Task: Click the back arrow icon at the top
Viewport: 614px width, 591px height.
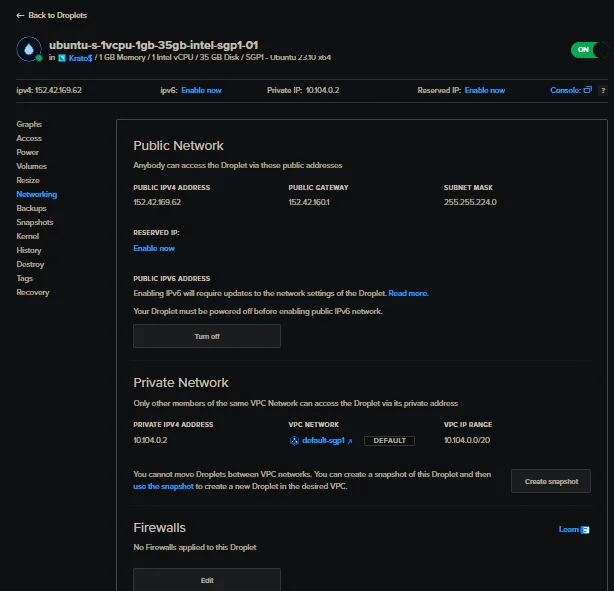Action: coord(20,15)
